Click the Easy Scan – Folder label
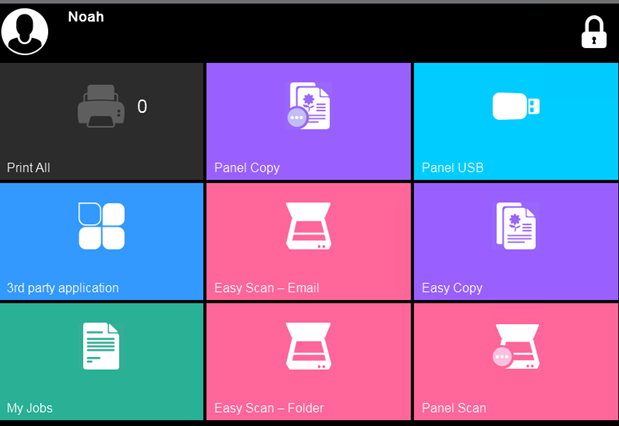619x426 pixels. point(269,408)
